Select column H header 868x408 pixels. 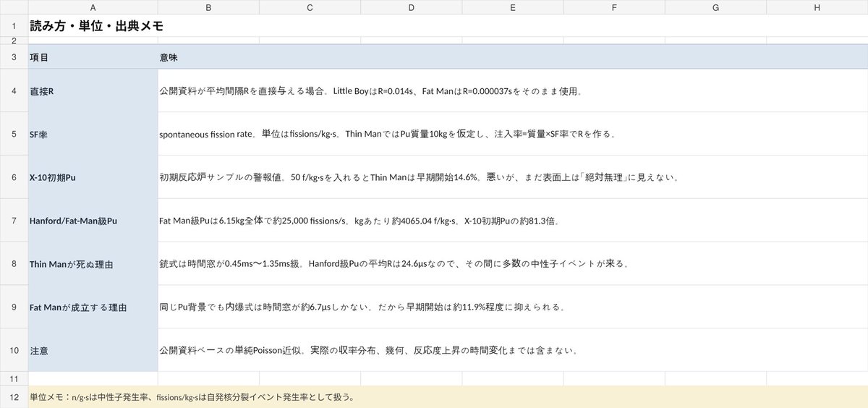(817, 7)
